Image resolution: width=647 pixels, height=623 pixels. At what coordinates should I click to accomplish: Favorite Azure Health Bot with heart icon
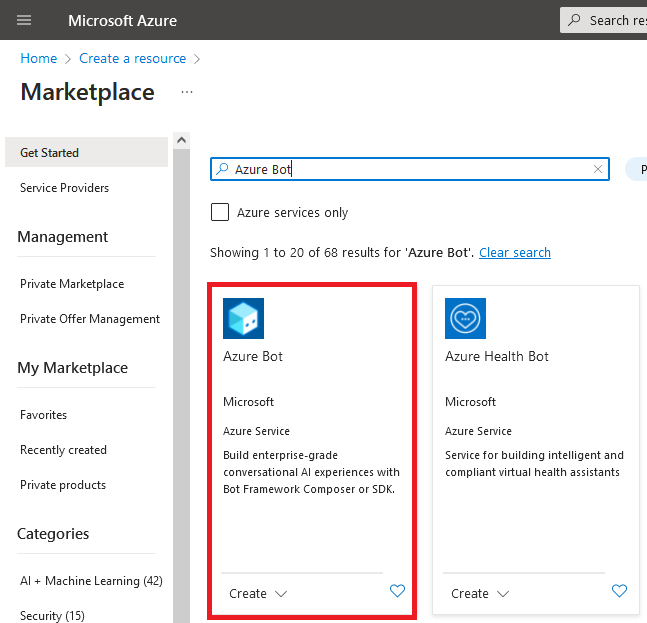coord(619,591)
